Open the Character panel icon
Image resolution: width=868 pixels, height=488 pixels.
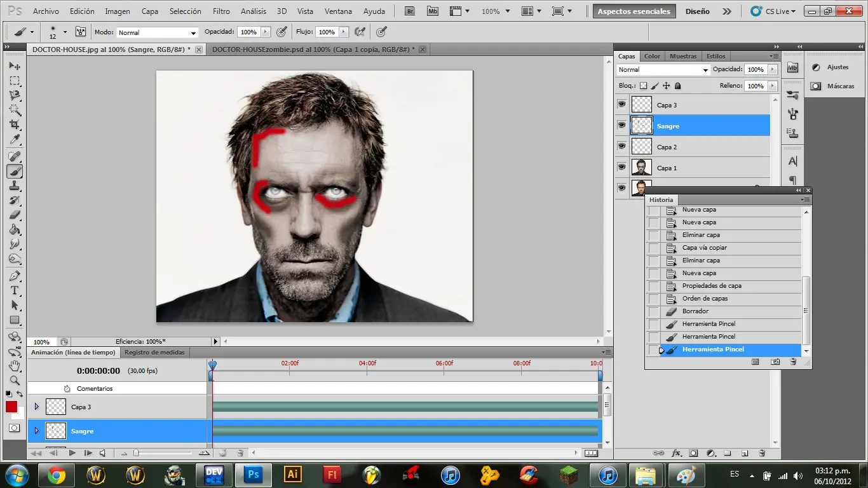click(x=792, y=161)
